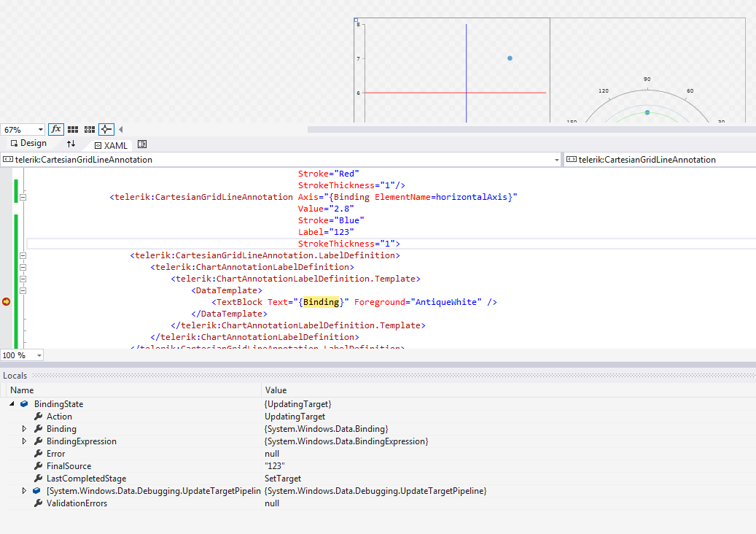This screenshot has width=756, height=534.
Task: Click the Name column header
Action: (x=22, y=390)
